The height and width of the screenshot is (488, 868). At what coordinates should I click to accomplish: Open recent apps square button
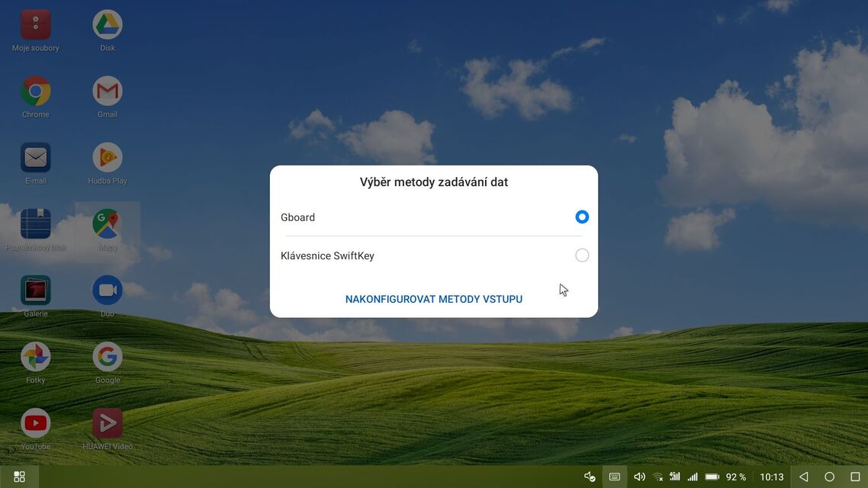coord(855,477)
